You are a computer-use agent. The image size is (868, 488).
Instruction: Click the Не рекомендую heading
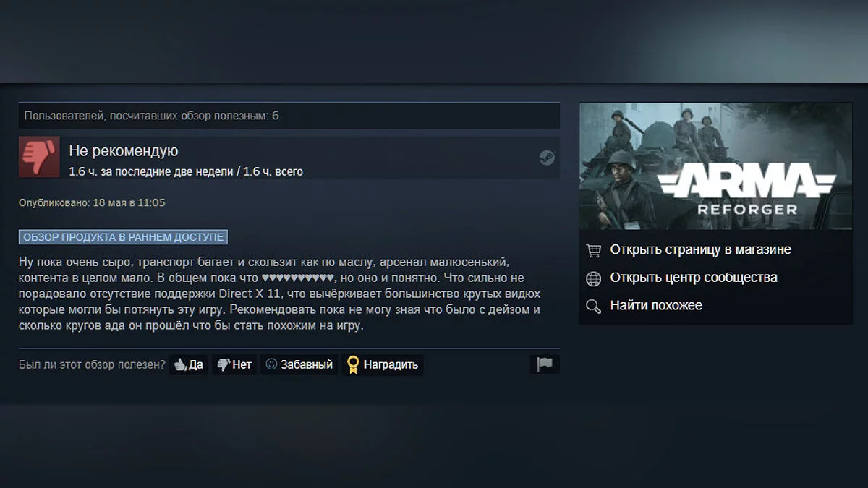124,151
